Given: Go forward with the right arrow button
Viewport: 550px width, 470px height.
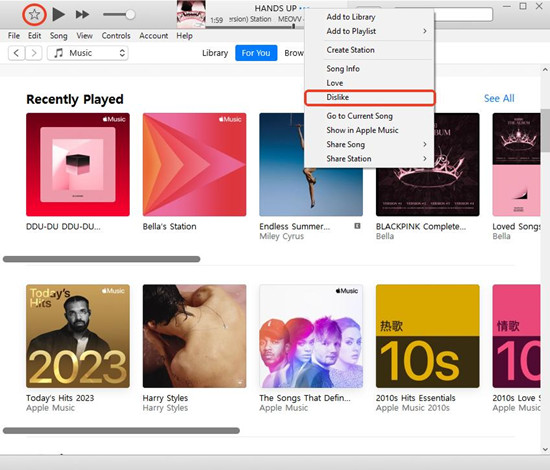Looking at the screenshot, I should pyautogui.click(x=34, y=53).
